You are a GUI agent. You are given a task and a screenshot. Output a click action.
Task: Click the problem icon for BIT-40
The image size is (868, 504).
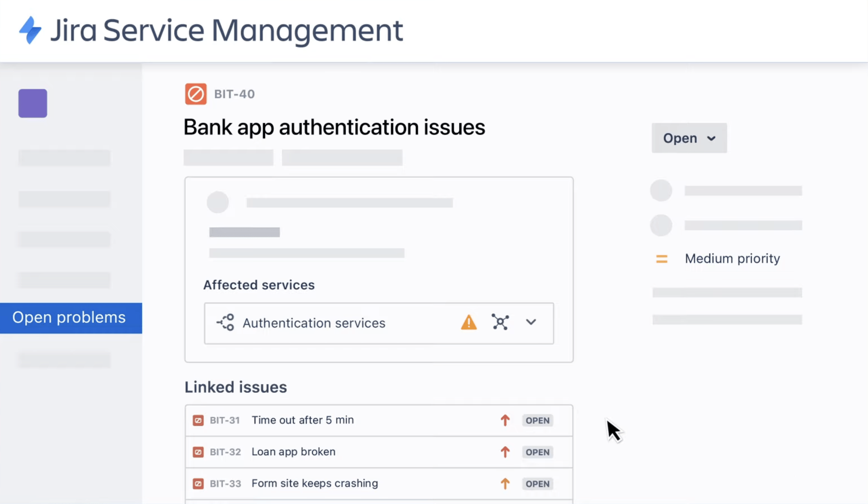[x=195, y=94]
